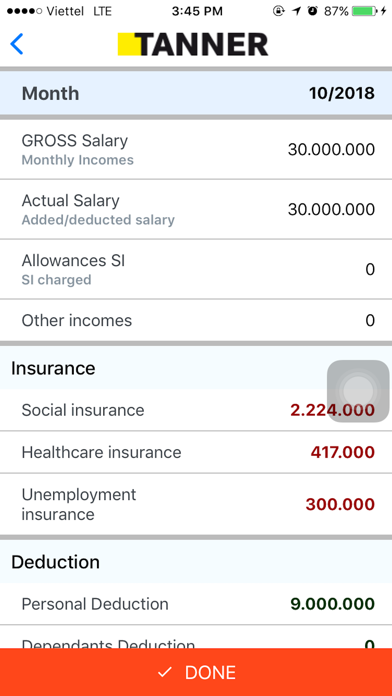Tap the alarm clock status icon
Screen dimensions: 392x696
pyautogui.click(x=313, y=12)
